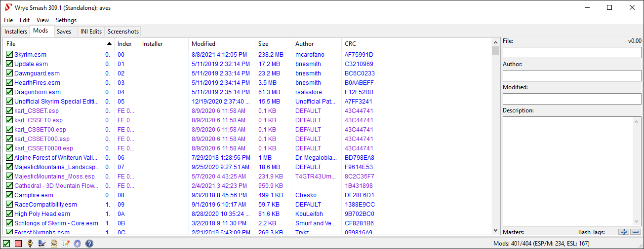Viewport: 644px width, 249px height.
Task: Open the Edit menu
Action: coord(25,20)
